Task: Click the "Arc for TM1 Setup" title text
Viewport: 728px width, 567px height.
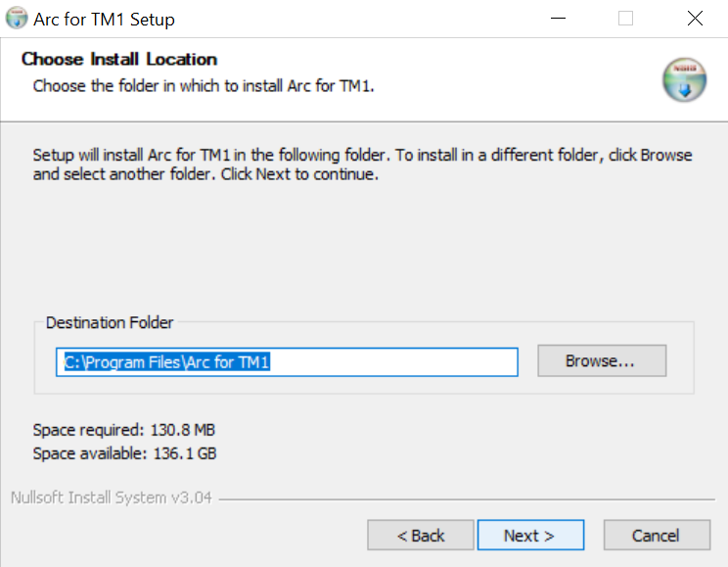Action: [x=105, y=19]
